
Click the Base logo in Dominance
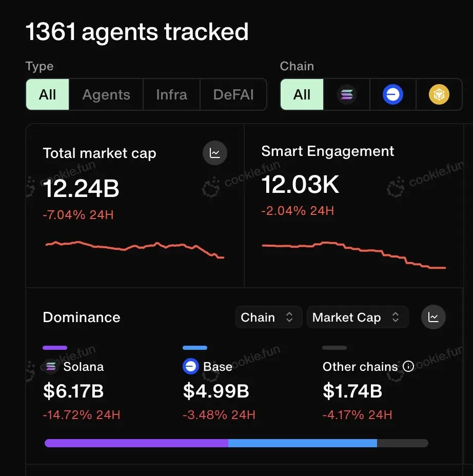(191, 367)
